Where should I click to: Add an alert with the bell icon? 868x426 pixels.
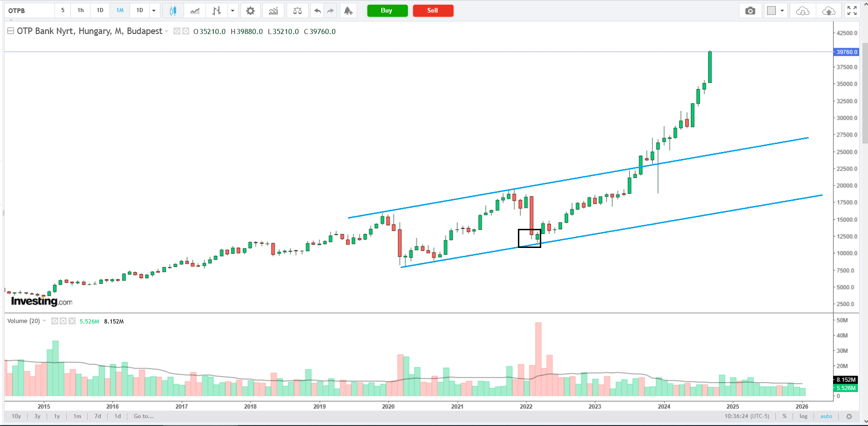click(348, 11)
